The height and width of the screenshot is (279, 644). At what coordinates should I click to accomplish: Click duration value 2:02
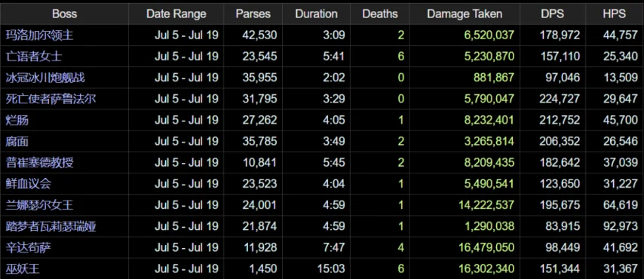pos(334,78)
